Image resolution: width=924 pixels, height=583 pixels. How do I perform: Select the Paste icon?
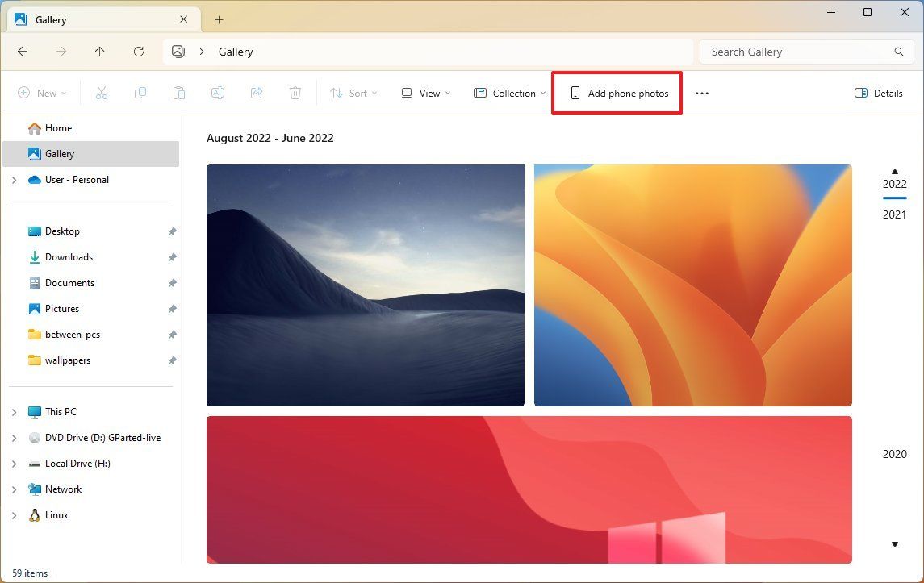(x=178, y=93)
